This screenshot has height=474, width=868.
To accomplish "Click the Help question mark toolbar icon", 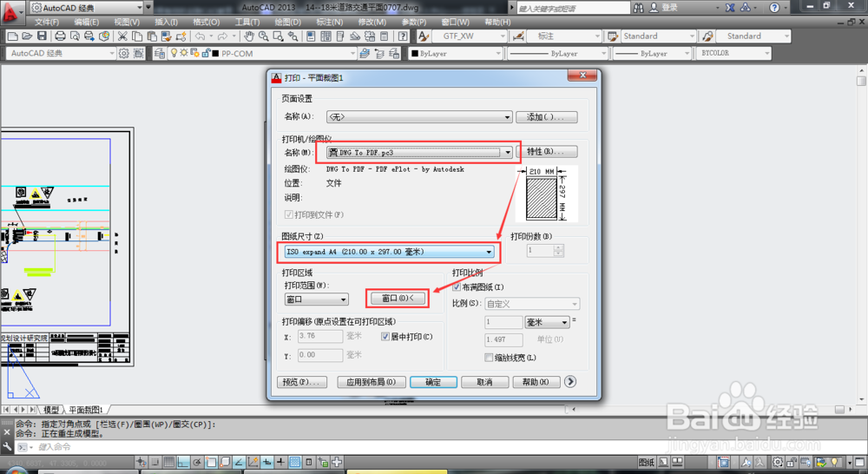I will click(403, 36).
